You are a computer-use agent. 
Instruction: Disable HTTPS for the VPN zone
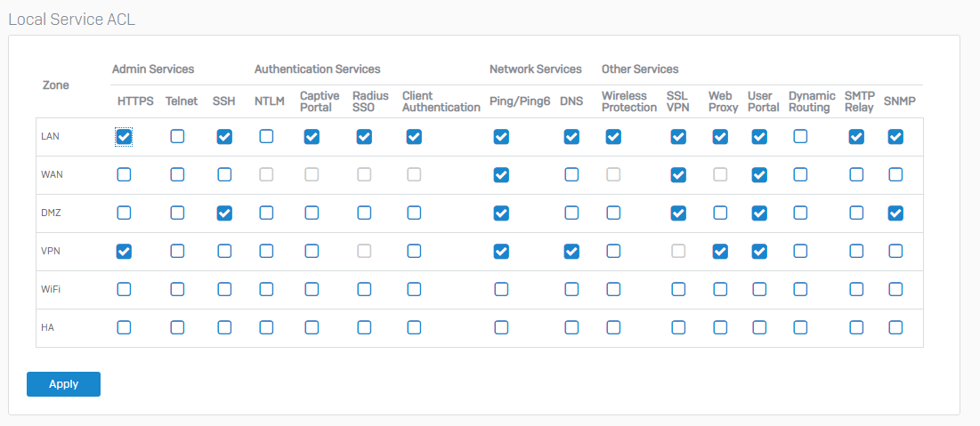pyautogui.click(x=125, y=251)
